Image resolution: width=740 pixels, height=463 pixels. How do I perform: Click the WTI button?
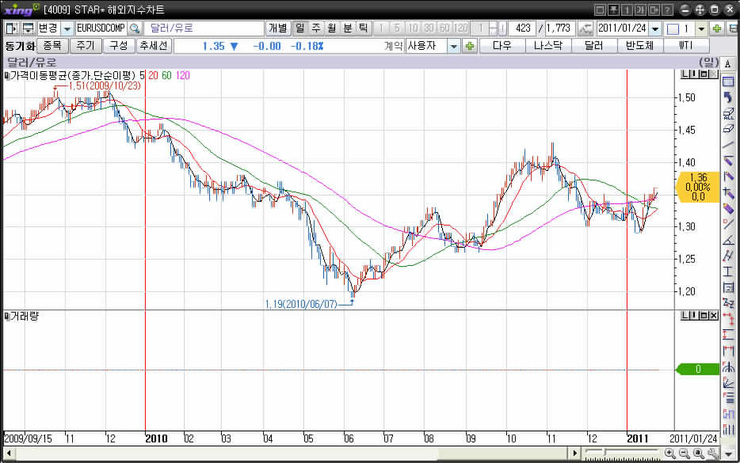[x=686, y=46]
